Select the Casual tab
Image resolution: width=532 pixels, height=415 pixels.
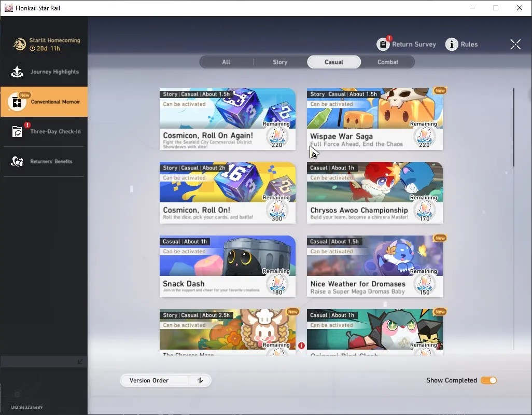[x=334, y=62]
